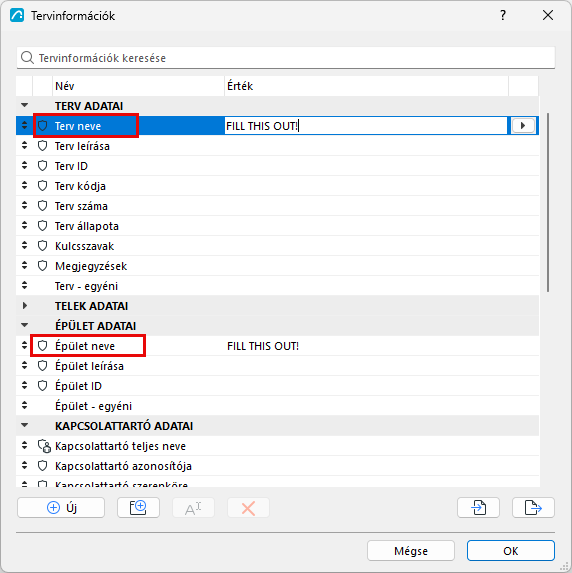Select the Épület - egyéni row
Viewport: 572px width, 573px height.
[277, 406]
